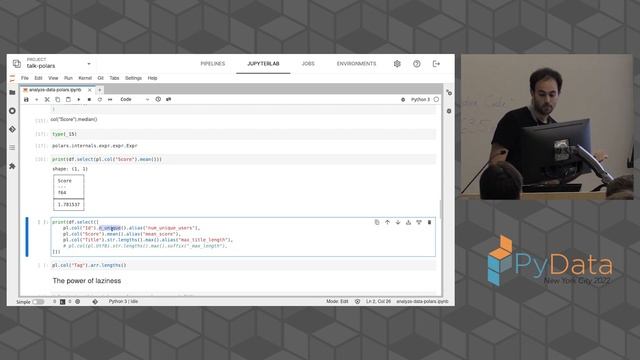Switch to the PIPELINES tab

coord(213,64)
